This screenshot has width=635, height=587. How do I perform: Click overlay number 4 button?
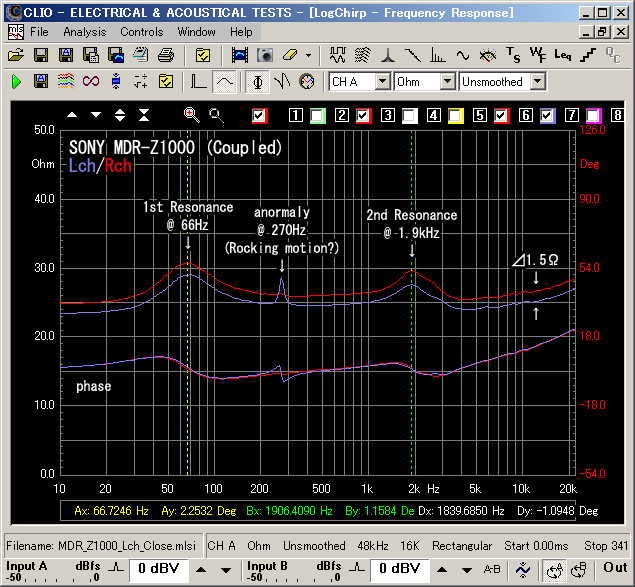[434, 115]
